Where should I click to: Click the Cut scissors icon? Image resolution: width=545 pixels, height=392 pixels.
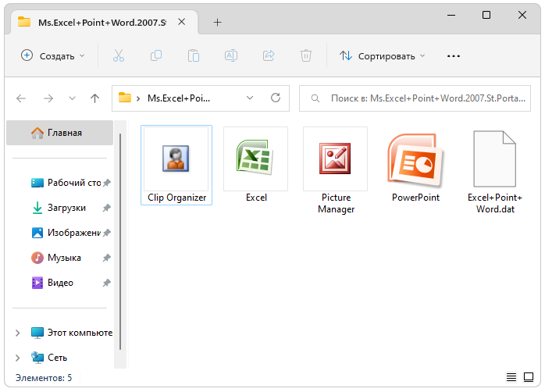(x=119, y=55)
